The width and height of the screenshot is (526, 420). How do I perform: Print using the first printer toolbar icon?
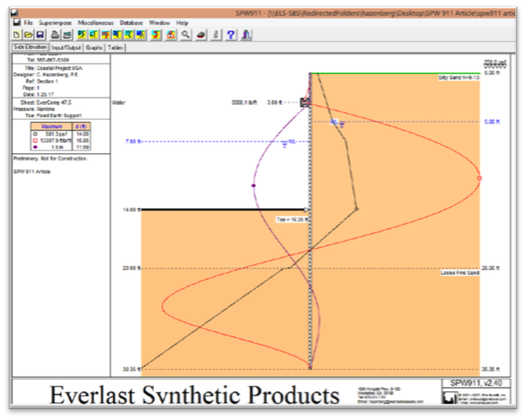pos(55,35)
